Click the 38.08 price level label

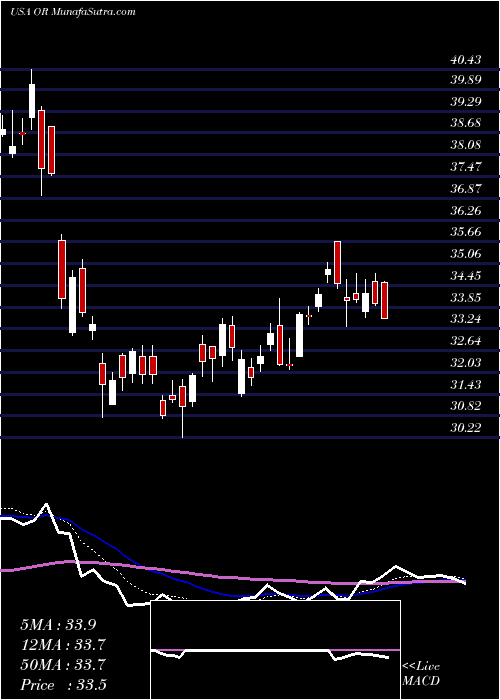click(466, 145)
